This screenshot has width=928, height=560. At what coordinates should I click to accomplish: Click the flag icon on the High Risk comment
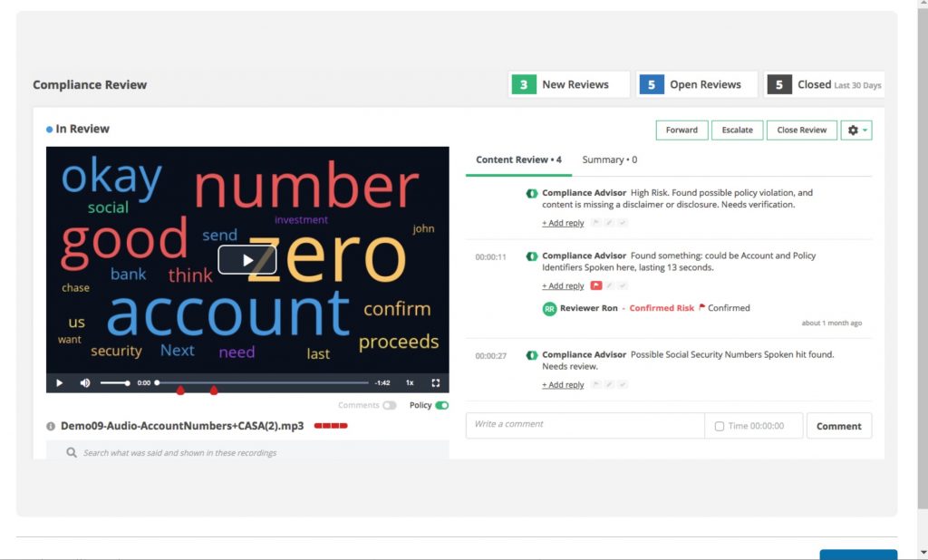[x=596, y=223]
